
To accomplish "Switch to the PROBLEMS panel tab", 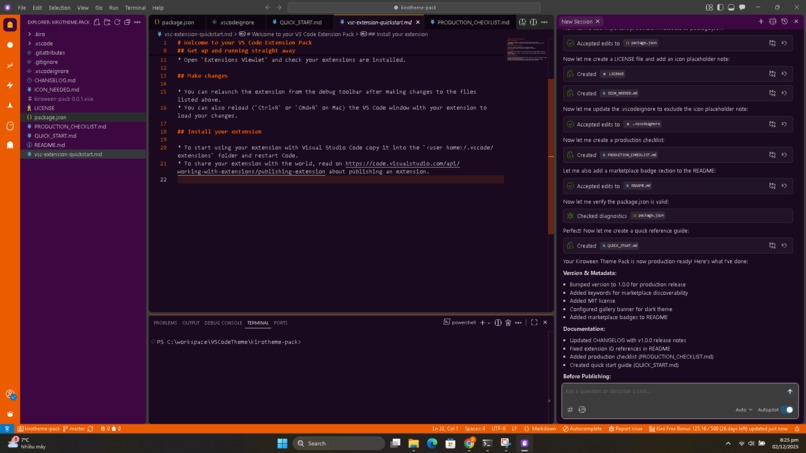I will (x=165, y=323).
